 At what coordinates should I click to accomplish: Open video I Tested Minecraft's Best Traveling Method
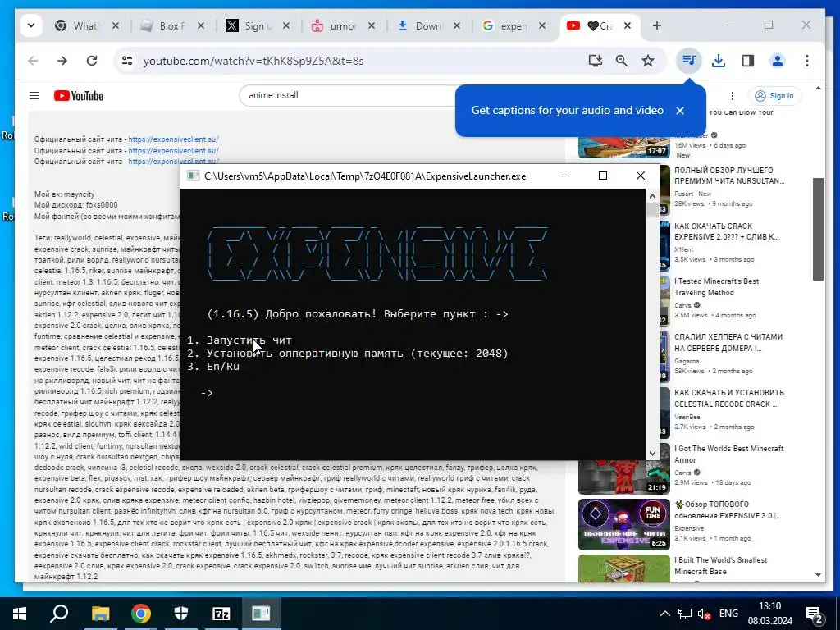point(716,287)
